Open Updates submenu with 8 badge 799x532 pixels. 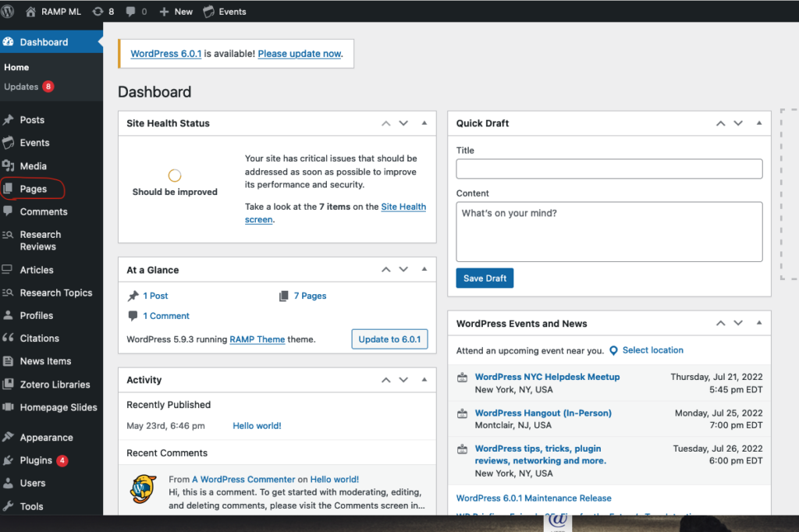coord(29,87)
